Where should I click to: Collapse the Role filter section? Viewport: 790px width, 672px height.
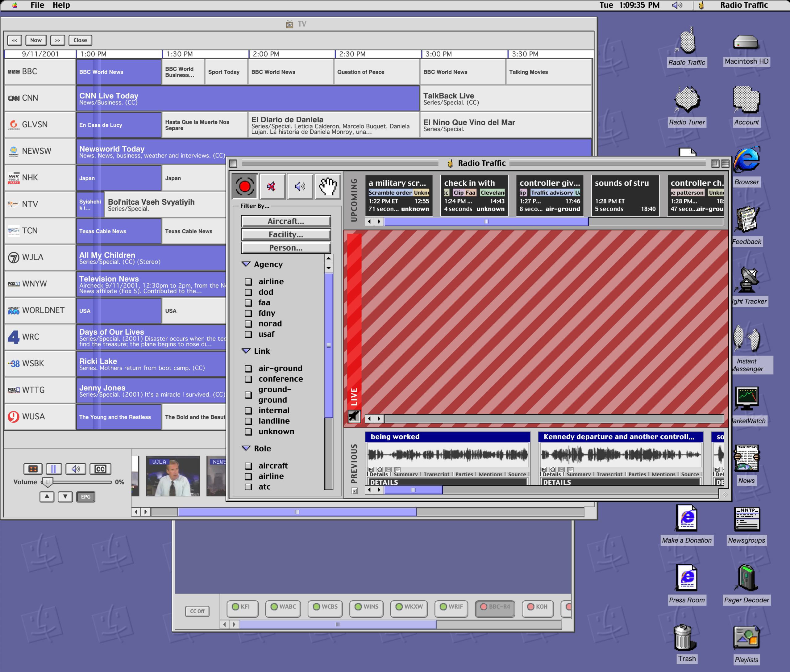pos(246,449)
